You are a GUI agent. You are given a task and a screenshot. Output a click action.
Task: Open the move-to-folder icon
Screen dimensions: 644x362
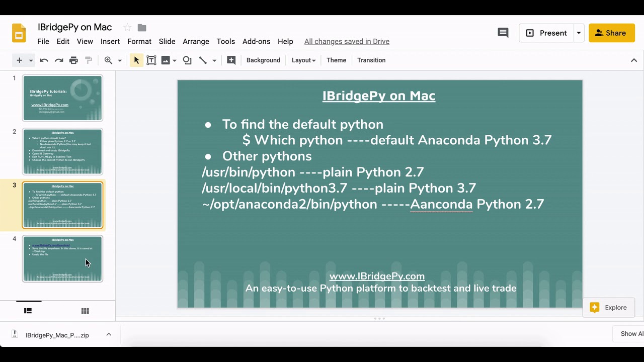142,28
